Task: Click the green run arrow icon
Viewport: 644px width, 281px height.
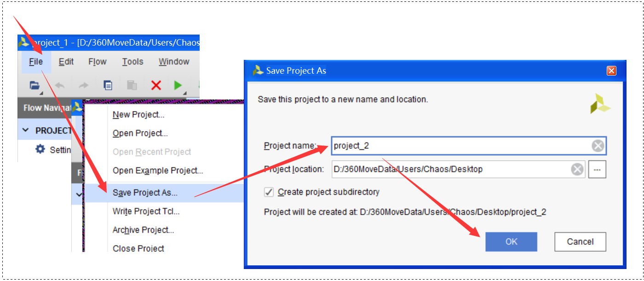Action: click(x=178, y=85)
